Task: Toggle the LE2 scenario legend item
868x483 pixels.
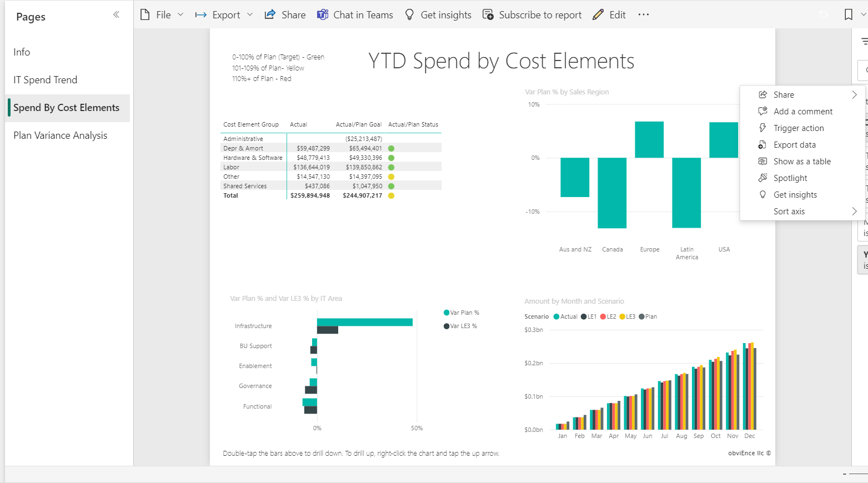Action: 608,316
